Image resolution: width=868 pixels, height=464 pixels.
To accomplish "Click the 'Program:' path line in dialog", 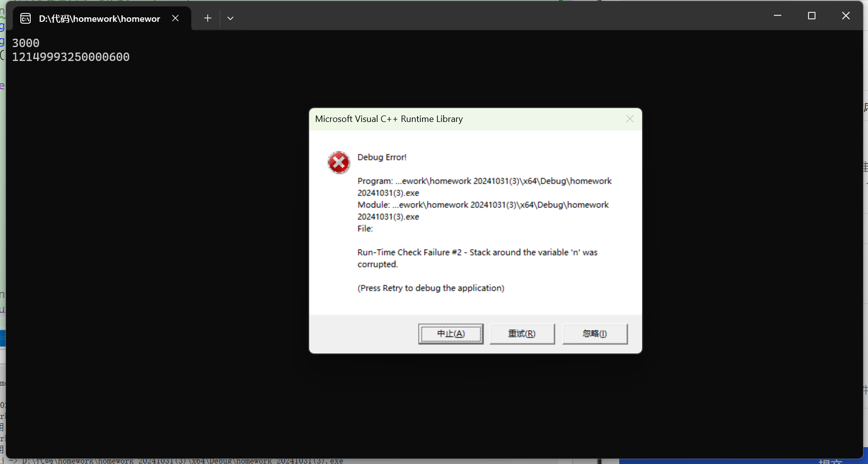I will (x=485, y=187).
